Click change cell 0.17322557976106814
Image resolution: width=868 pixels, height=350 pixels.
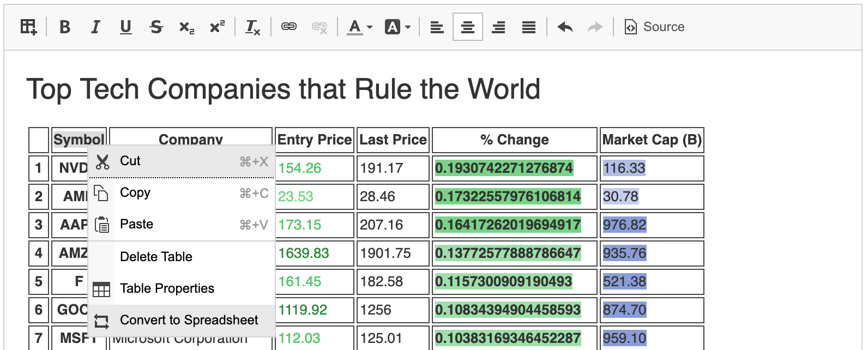pos(515,197)
